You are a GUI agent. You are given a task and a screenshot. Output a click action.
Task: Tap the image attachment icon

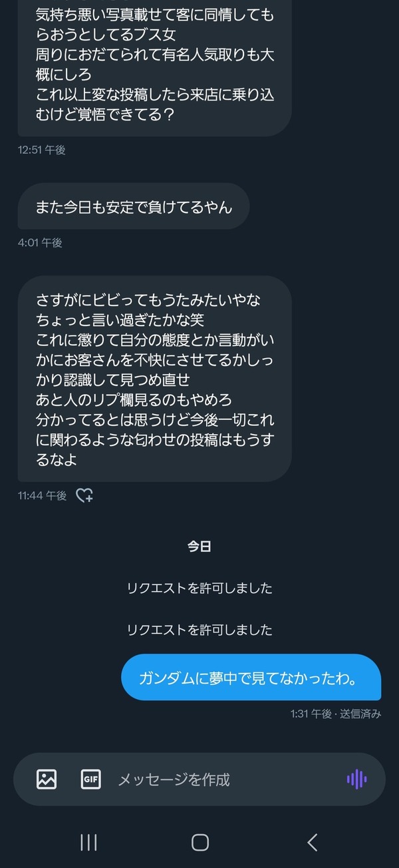47,779
